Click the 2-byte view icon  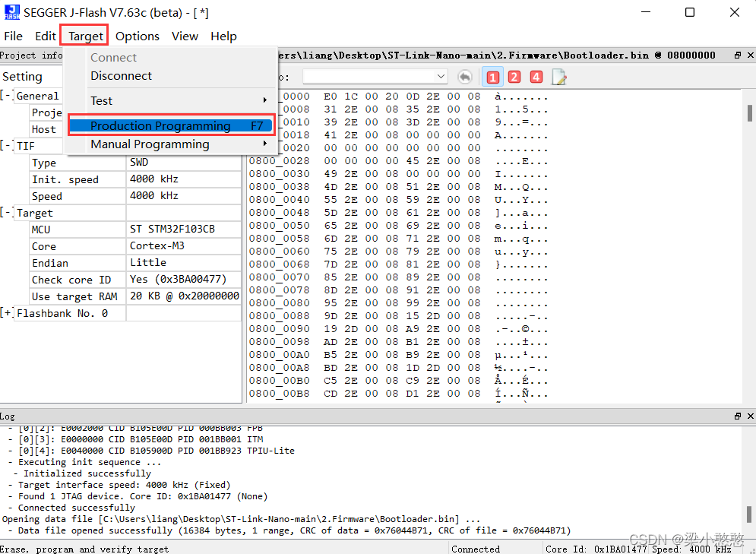tap(514, 77)
